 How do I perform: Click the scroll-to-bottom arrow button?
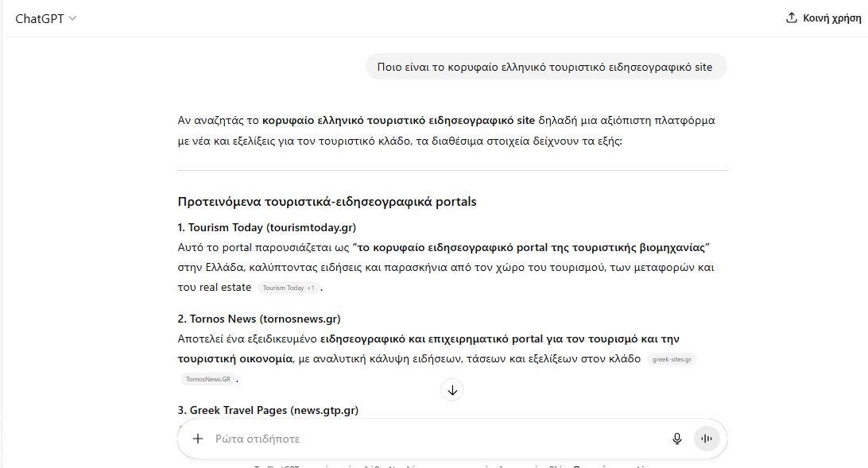[452, 390]
